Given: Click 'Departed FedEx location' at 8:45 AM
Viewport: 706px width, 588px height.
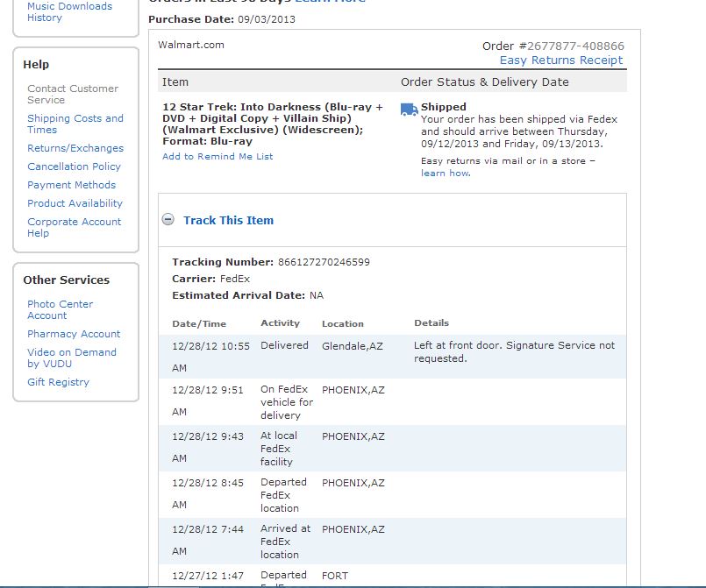Looking at the screenshot, I should [x=283, y=495].
